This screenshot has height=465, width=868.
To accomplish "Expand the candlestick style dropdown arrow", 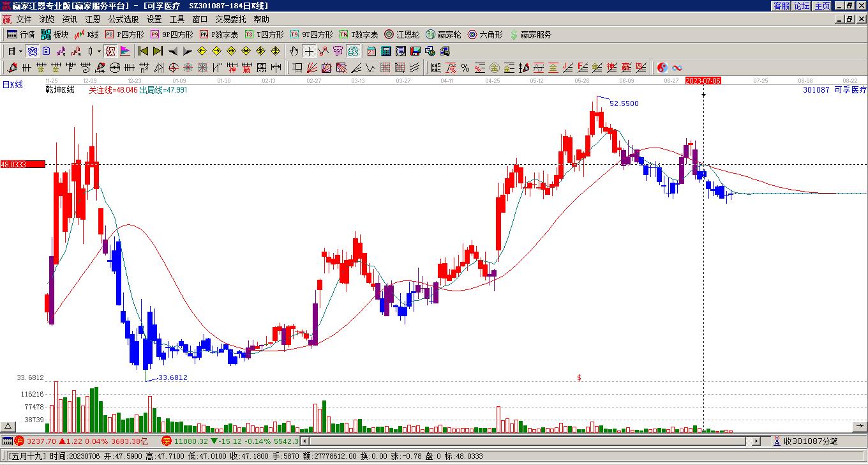I will pyautogui.click(x=98, y=51).
